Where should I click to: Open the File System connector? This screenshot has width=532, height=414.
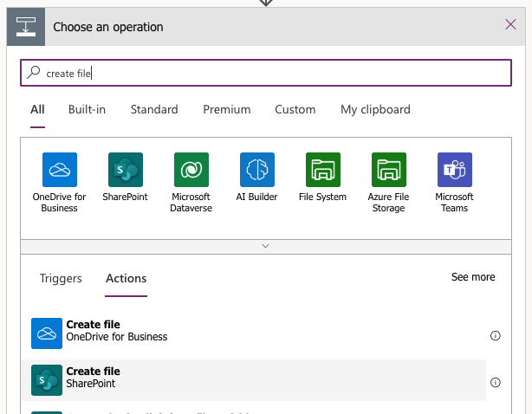(322, 170)
